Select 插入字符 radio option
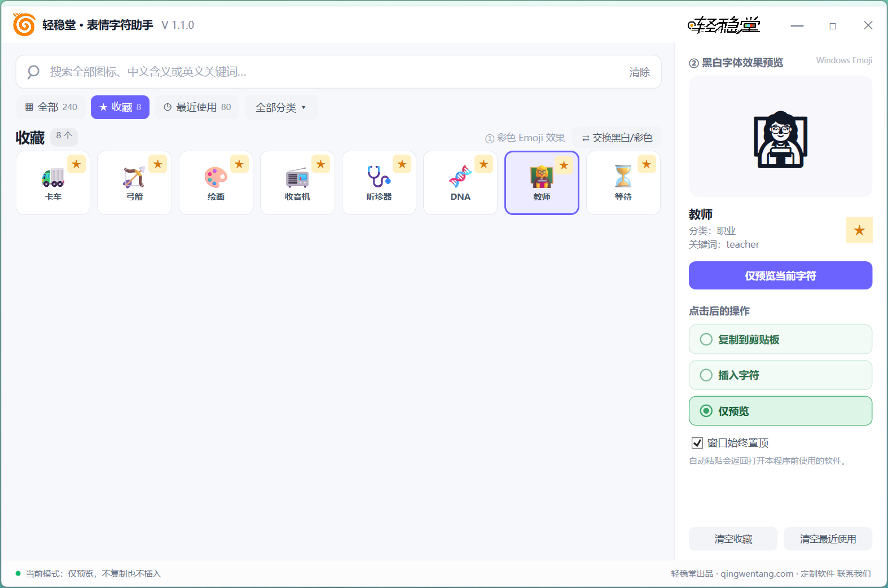Image resolution: width=888 pixels, height=588 pixels. (780, 375)
